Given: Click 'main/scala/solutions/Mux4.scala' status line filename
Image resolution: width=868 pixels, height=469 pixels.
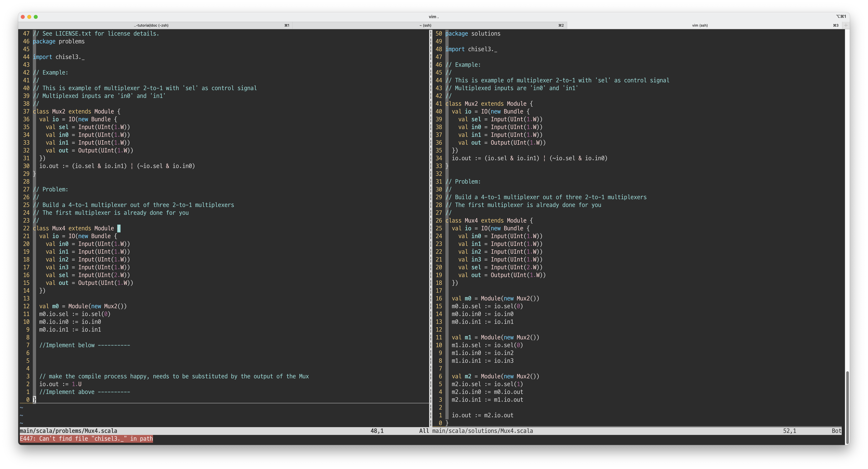Looking at the screenshot, I should [x=483, y=431].
